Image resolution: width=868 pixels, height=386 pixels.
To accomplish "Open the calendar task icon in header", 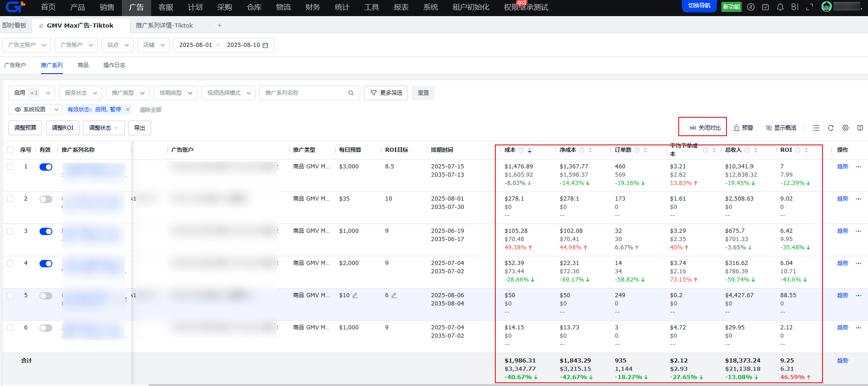I will click(x=766, y=7).
